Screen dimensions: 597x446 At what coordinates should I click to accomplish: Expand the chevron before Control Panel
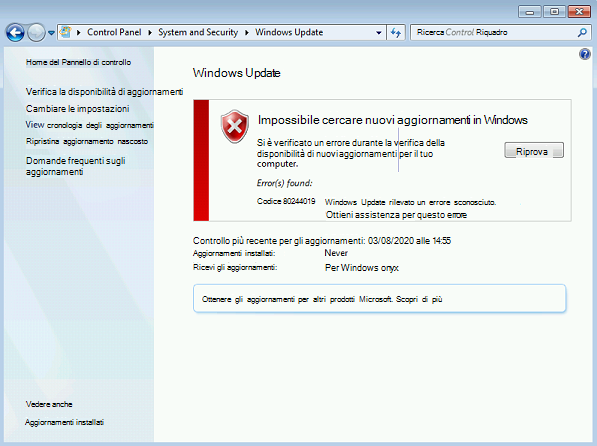(x=79, y=33)
